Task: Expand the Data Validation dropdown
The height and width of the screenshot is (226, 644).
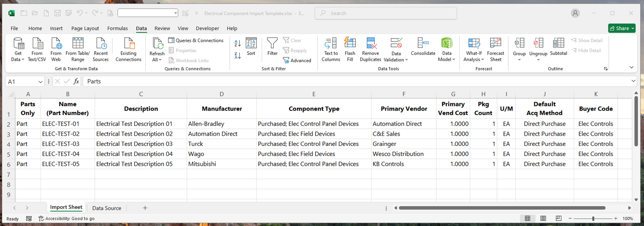Action: (396, 59)
